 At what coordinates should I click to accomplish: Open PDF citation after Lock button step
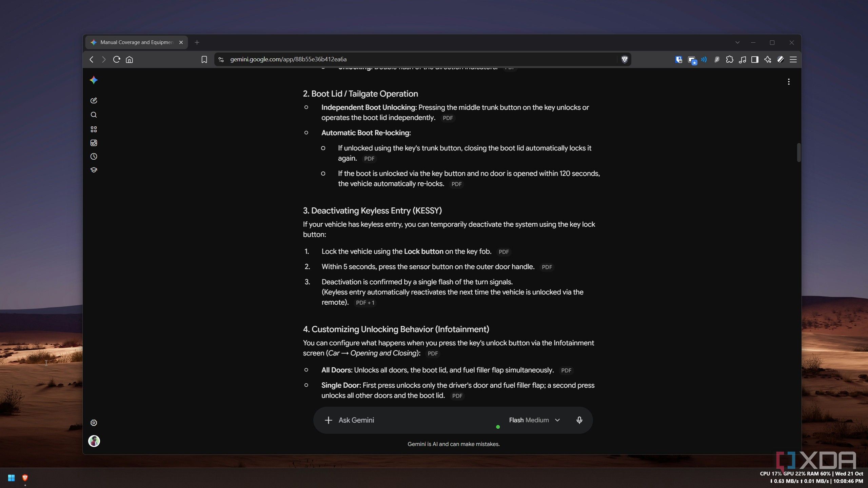pyautogui.click(x=504, y=252)
